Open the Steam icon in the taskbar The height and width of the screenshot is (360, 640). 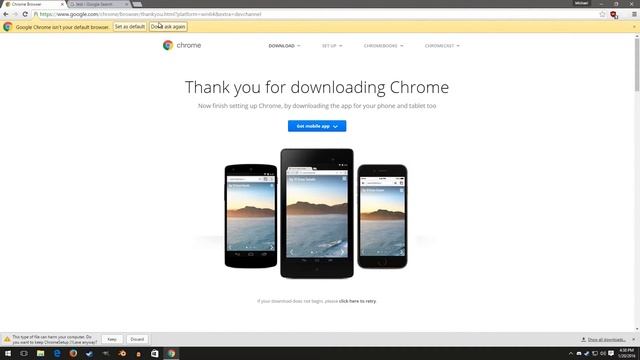pos(89,353)
